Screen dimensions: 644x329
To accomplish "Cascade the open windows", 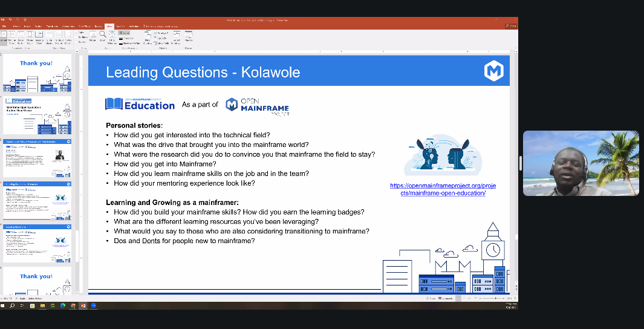I will [161, 38].
